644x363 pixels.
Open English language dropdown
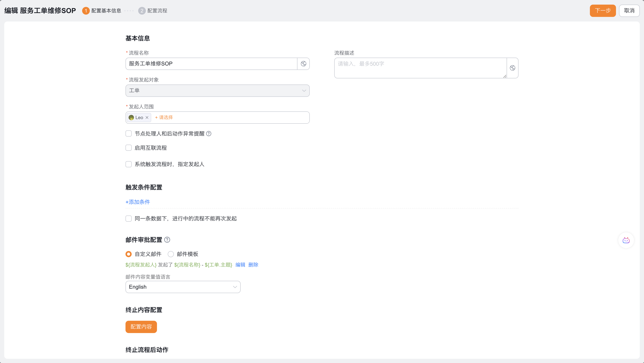coord(183,287)
